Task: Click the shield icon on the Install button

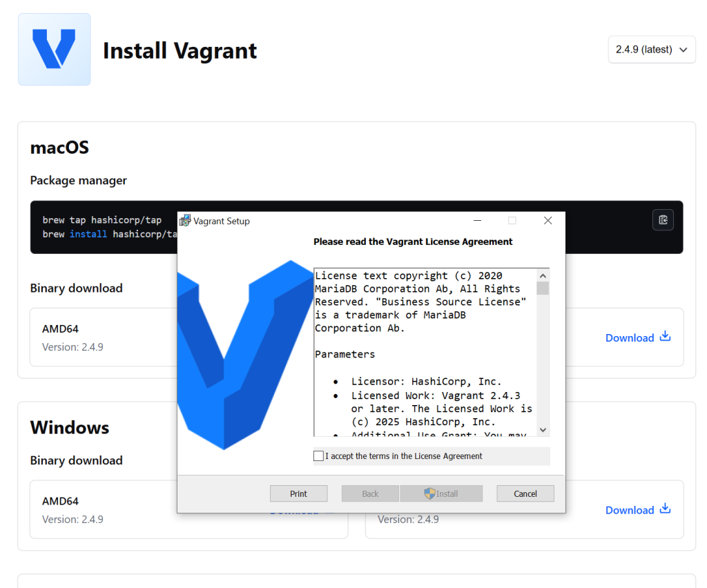Action: click(x=429, y=493)
